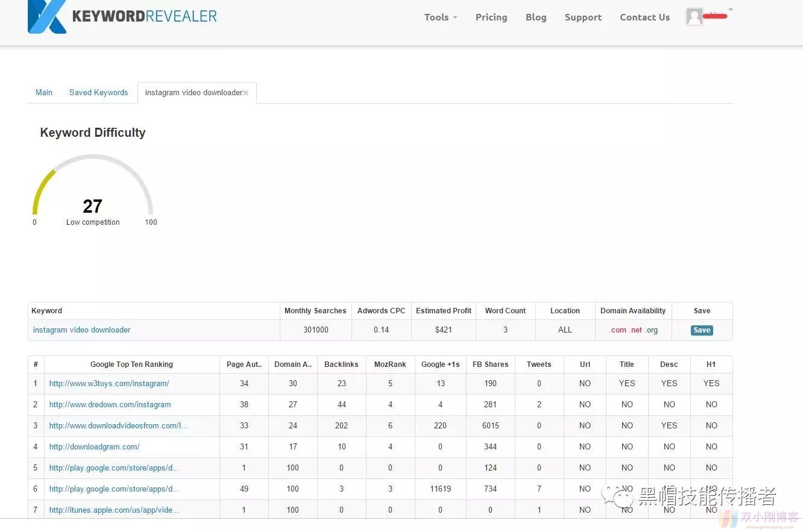Click the FB Shares column header

coord(490,365)
